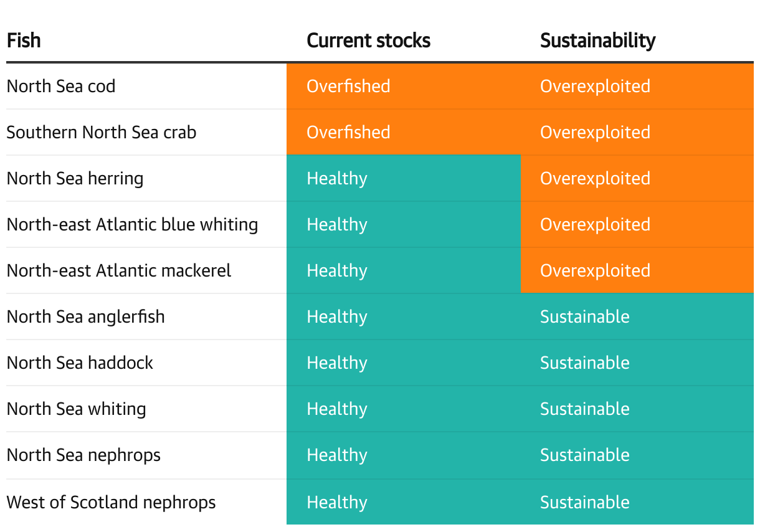Select North-east Atlantic mackerel label

(119, 270)
